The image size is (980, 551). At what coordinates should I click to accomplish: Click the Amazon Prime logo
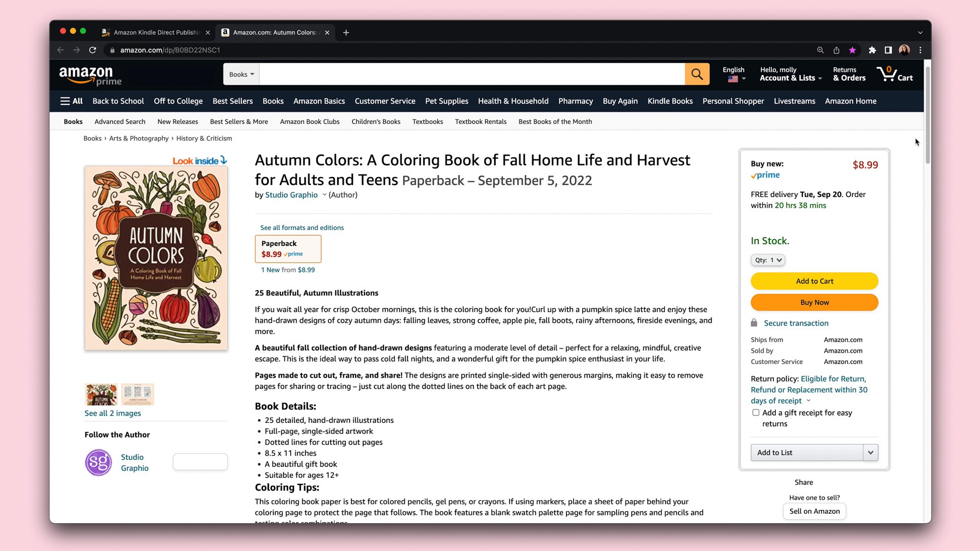click(x=90, y=75)
